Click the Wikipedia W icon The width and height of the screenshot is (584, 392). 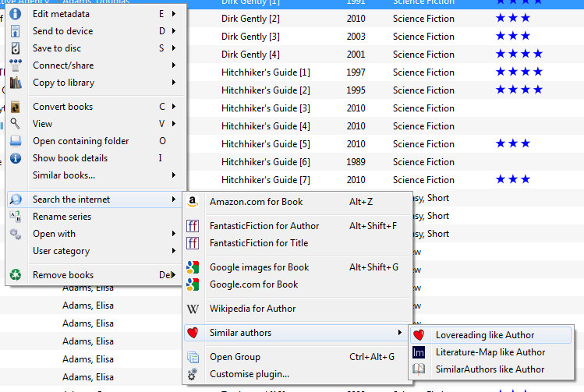coord(193,309)
